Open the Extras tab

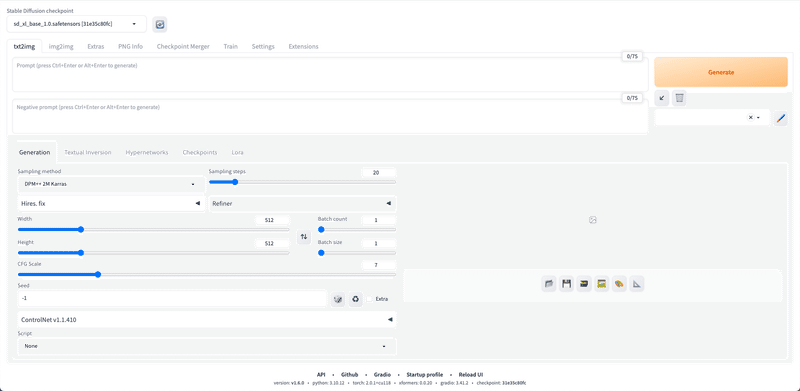(96, 46)
